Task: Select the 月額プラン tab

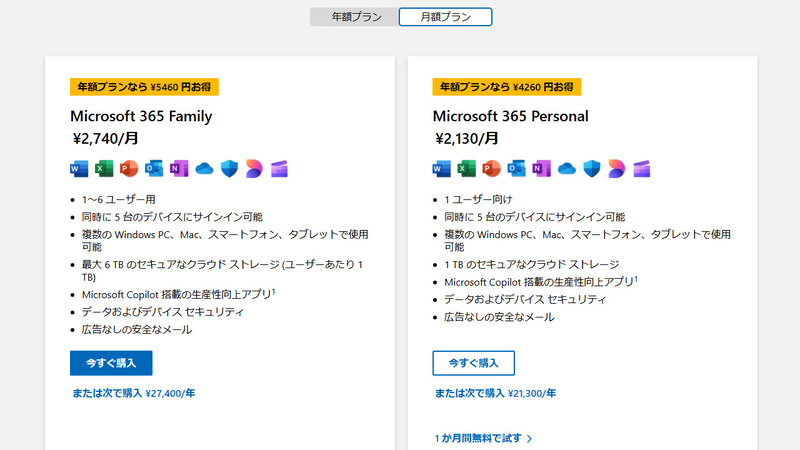Action: [x=445, y=17]
